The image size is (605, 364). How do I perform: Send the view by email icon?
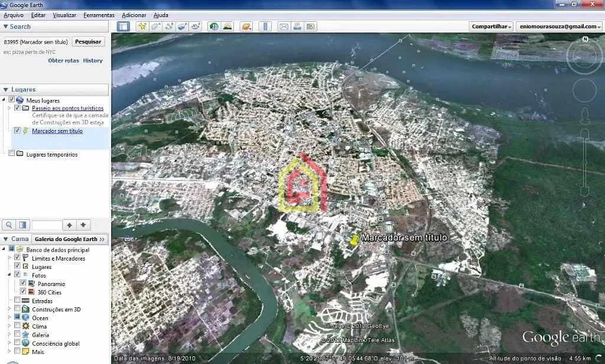point(284,26)
